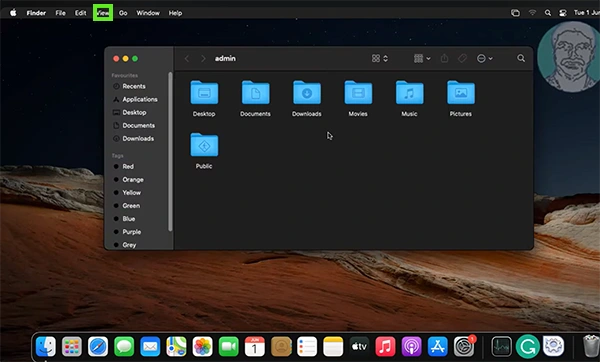Open the Action ellipsis dropdown
600x362 pixels.
point(484,58)
